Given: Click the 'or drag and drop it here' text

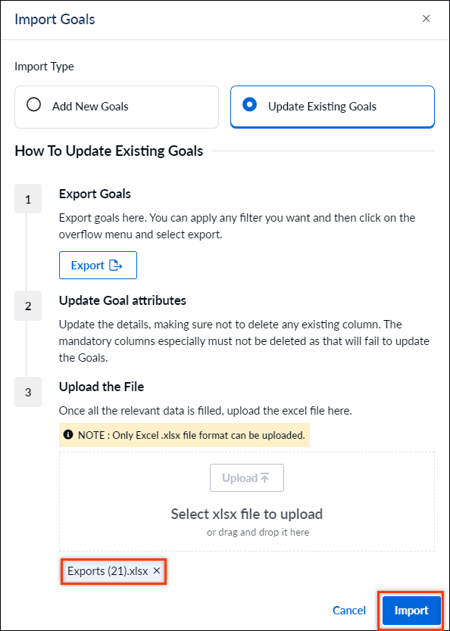Looking at the screenshot, I should pyautogui.click(x=258, y=532).
